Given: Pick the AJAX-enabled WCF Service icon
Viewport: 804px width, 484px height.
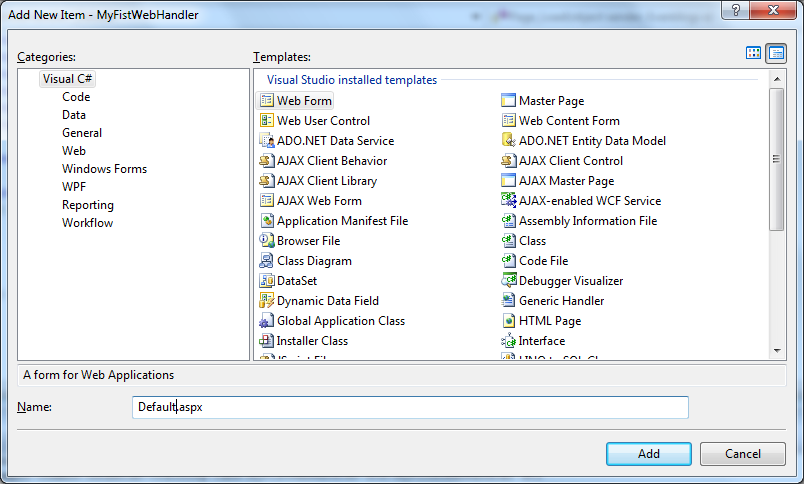Looking at the screenshot, I should (509, 201).
